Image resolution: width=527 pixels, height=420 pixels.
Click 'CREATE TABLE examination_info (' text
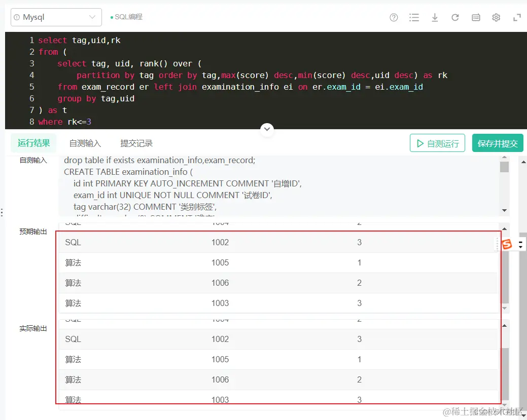(x=128, y=172)
